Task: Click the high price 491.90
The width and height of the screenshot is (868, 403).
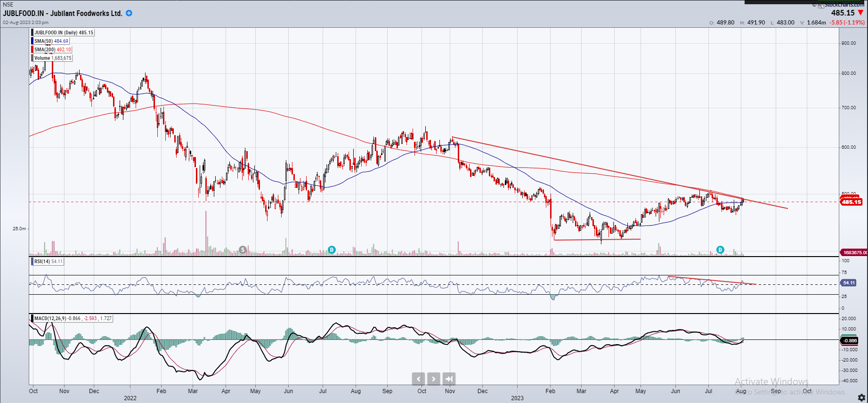Action: tap(756, 22)
